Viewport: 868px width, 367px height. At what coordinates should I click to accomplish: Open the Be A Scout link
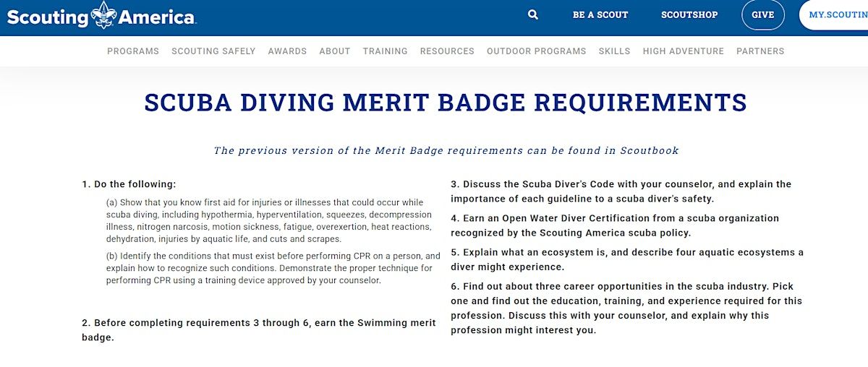pyautogui.click(x=600, y=14)
